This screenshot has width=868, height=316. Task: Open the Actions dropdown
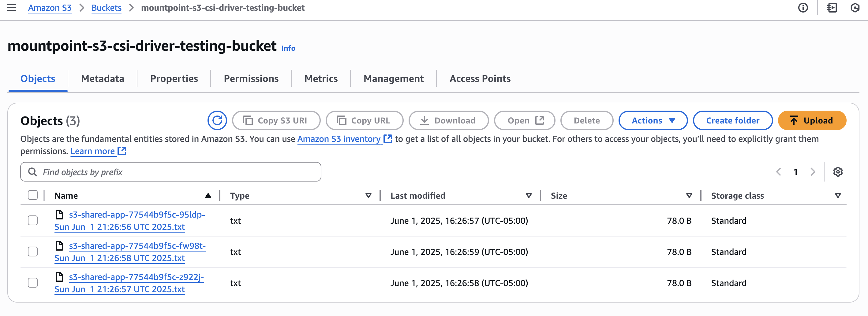coord(653,120)
